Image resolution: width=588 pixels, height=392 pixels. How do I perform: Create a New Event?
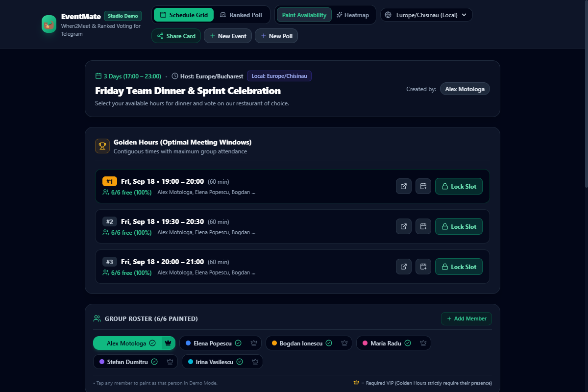click(x=228, y=36)
